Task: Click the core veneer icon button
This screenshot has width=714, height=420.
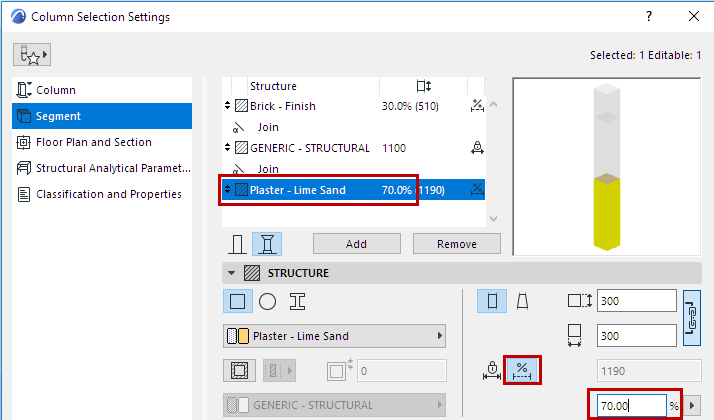Action: [238, 371]
